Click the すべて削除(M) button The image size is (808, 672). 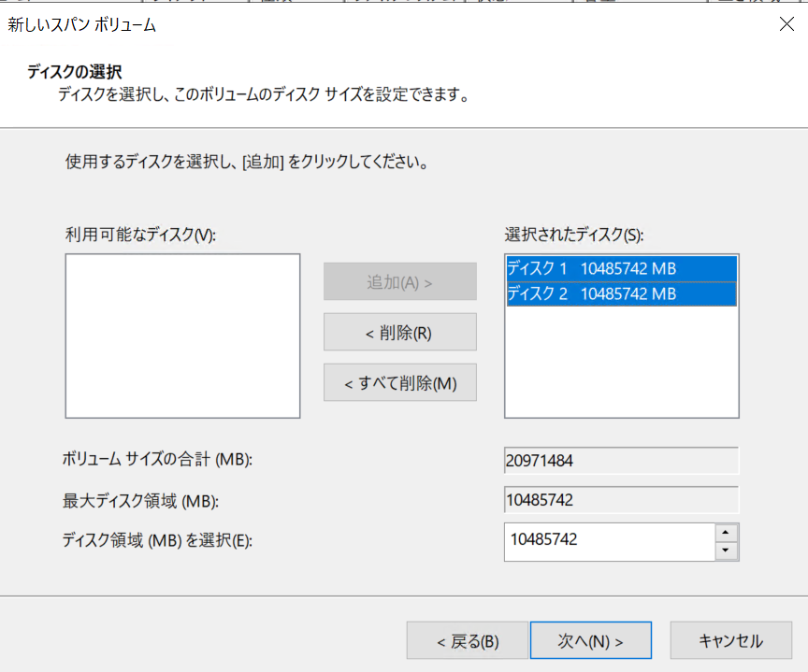(399, 382)
